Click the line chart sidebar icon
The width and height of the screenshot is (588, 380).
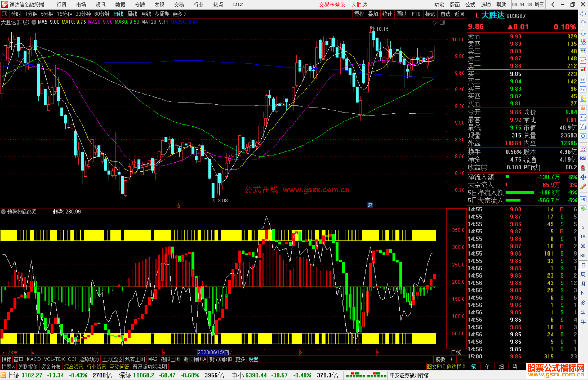tap(583, 61)
